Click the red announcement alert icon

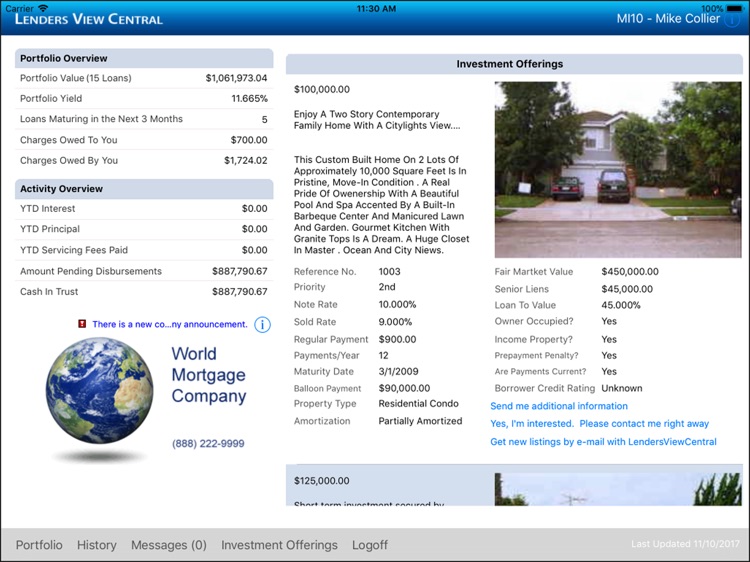pos(82,324)
